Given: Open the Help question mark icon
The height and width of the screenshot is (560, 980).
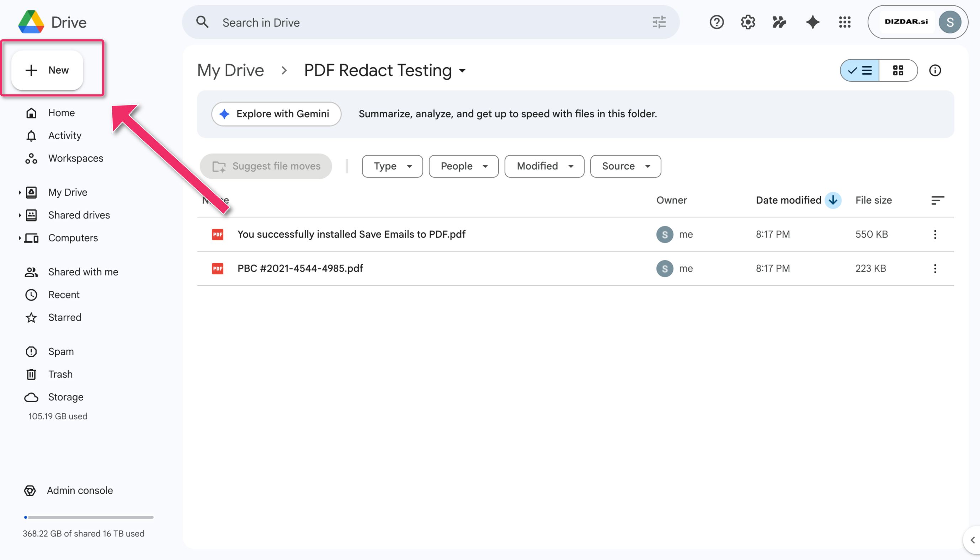Looking at the screenshot, I should point(717,22).
